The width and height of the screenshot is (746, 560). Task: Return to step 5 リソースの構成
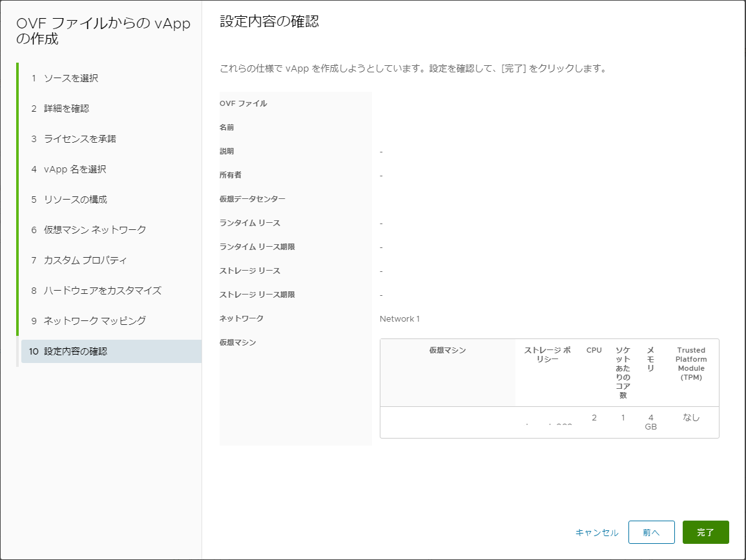point(70,200)
